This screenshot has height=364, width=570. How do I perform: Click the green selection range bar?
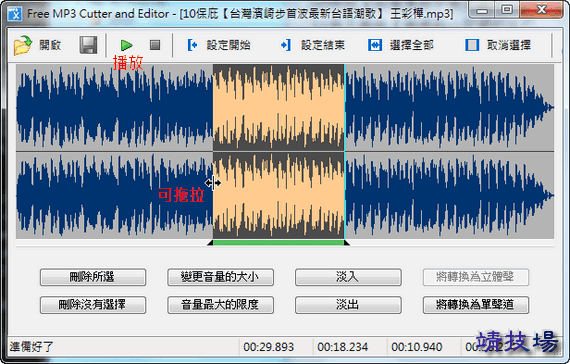(x=278, y=243)
